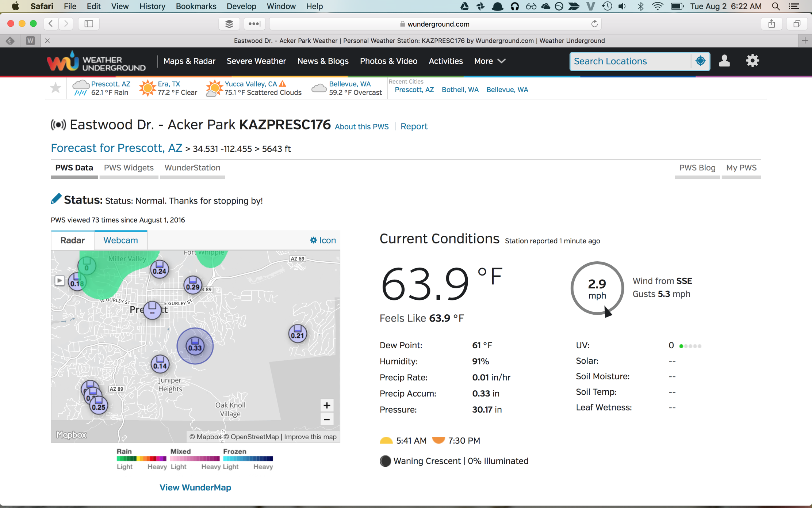The width and height of the screenshot is (812, 508).
Task: Open News & Blogs menu
Action: (x=323, y=61)
